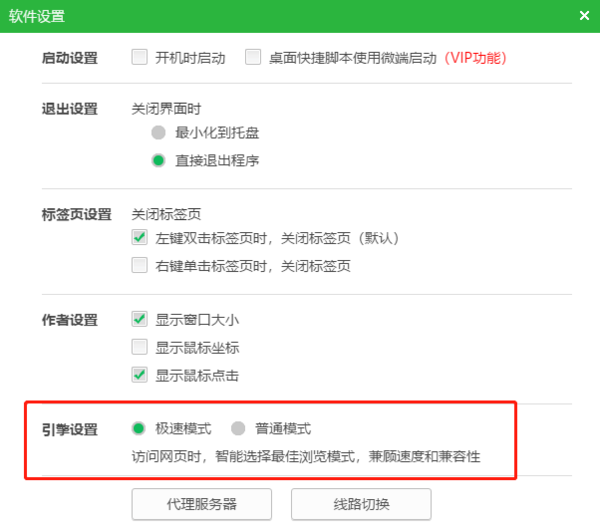Click the 引擎设置 section label

coord(70,430)
